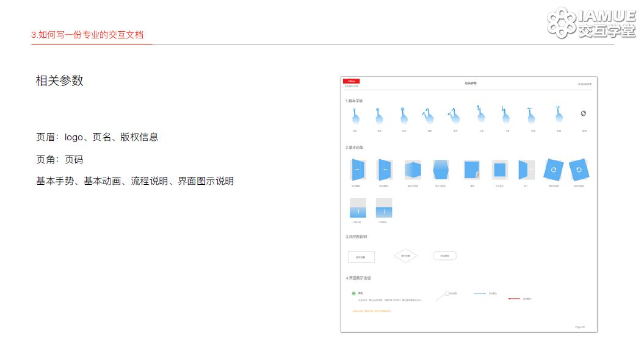
Task: Select the center-zoom small square animation icon
Action: click(499, 170)
